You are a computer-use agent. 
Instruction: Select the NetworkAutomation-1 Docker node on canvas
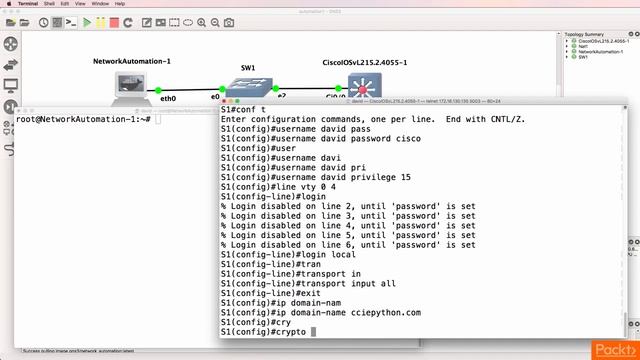click(x=131, y=88)
